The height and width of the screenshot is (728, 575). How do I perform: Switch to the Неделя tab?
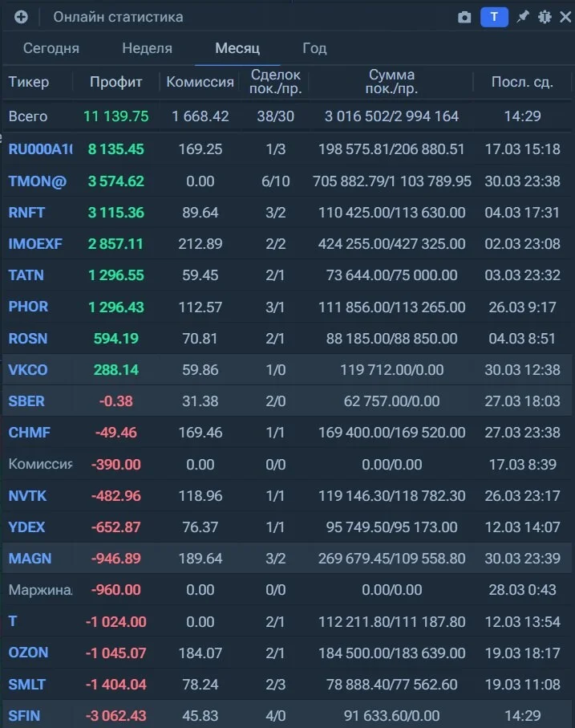(147, 48)
